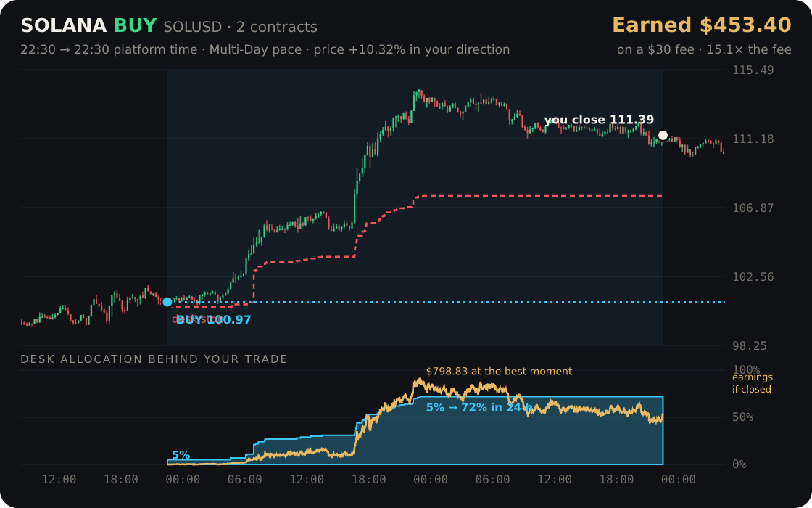This screenshot has height=508, width=812.
Task: Click 'Desk allocation behind your trade' heading
Action: click(x=154, y=359)
